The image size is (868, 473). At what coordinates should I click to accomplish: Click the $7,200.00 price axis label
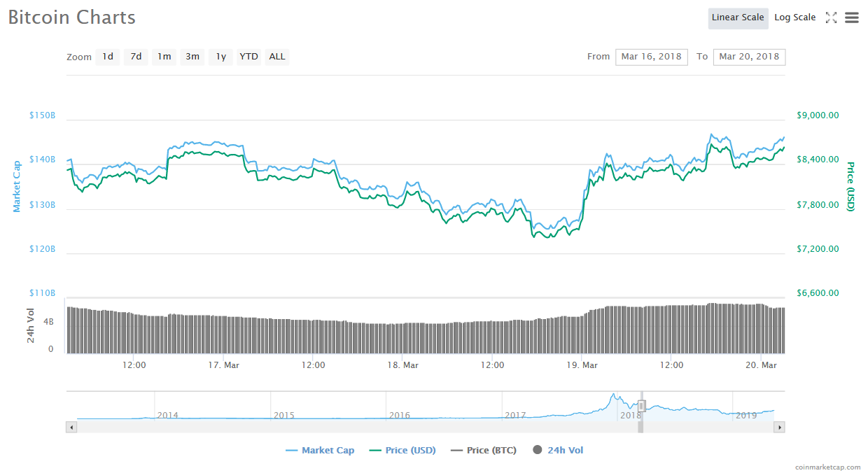tap(818, 249)
